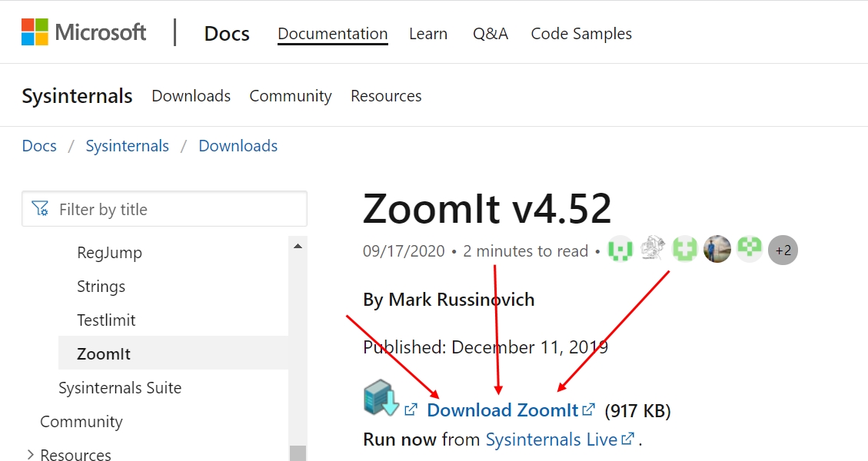
Task: Click the date 09/17/2020
Action: tap(404, 251)
